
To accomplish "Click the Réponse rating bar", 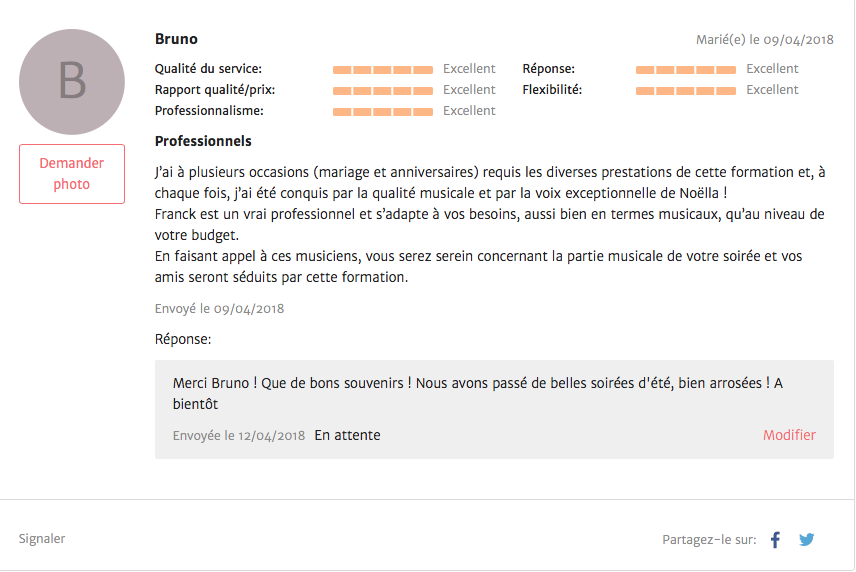I will tap(687, 70).
